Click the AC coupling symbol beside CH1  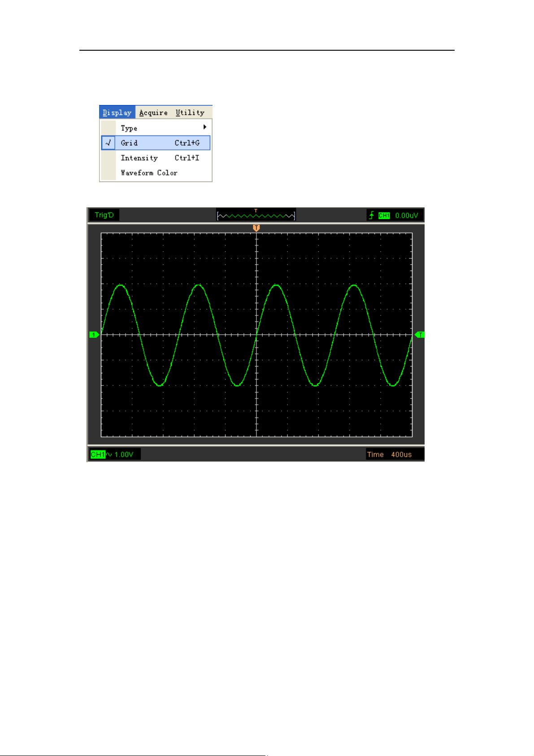[x=109, y=454]
